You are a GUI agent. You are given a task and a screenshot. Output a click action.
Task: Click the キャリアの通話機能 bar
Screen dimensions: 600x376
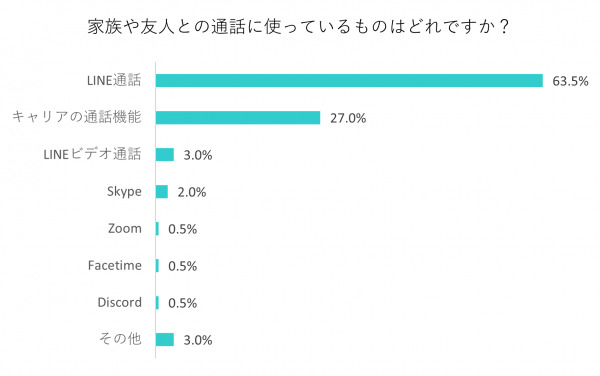pos(238,118)
